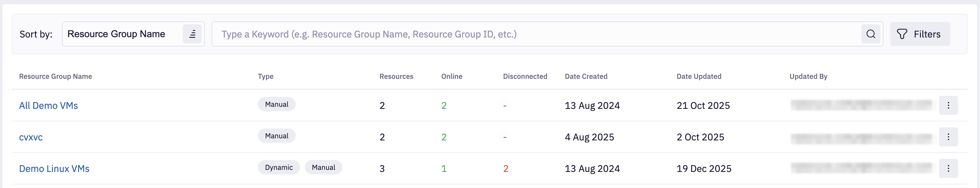Image resolution: width=980 pixels, height=188 pixels.
Task: Click the Updated By column header
Action: [808, 76]
